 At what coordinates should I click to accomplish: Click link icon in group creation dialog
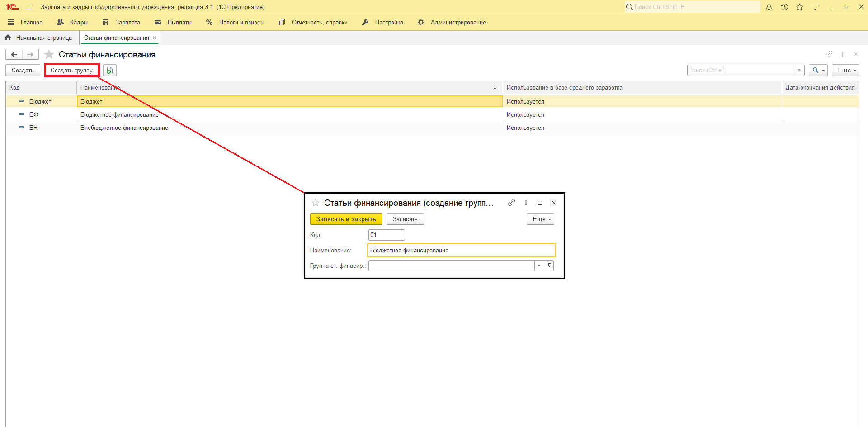511,203
